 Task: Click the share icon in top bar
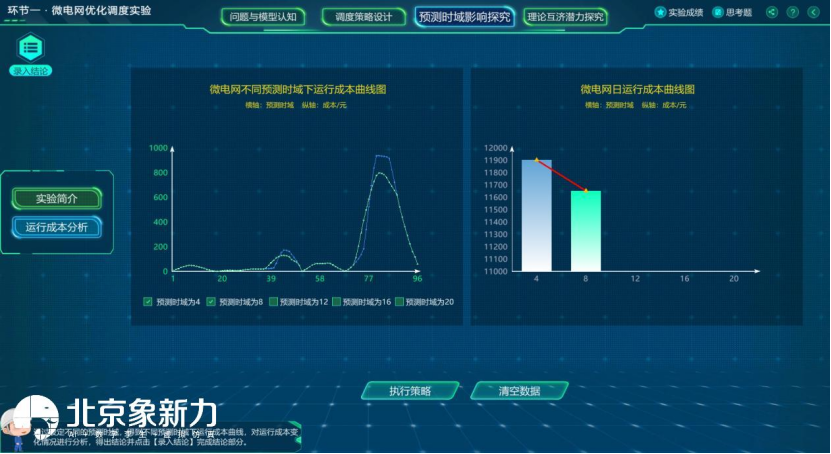[772, 12]
